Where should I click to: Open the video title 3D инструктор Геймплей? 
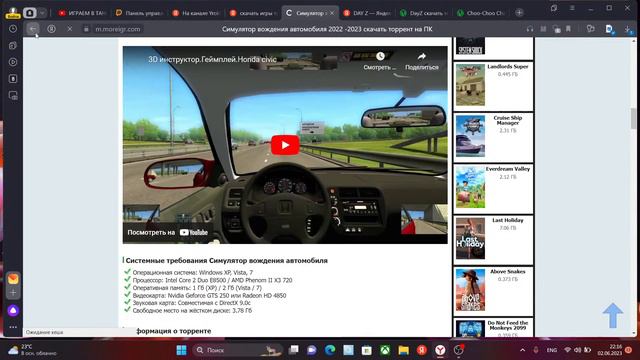click(x=212, y=59)
